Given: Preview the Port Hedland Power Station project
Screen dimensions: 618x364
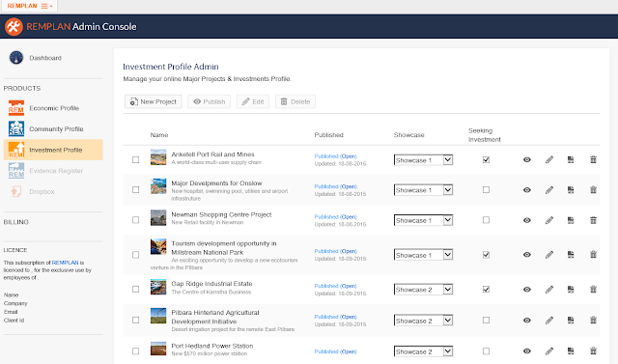Looking at the screenshot, I should [527, 351].
